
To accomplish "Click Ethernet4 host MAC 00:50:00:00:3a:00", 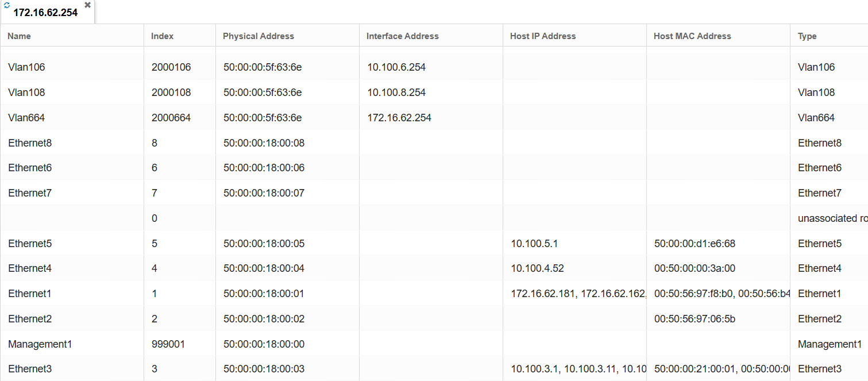I will point(695,268).
